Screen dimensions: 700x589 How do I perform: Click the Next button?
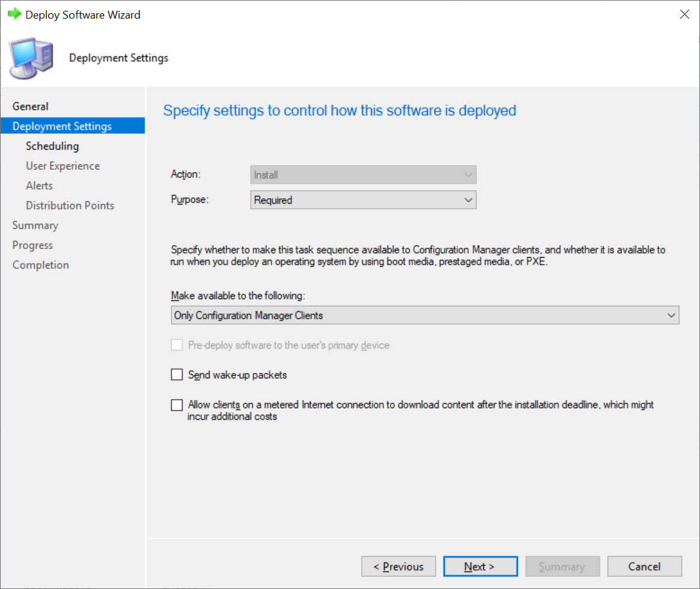point(480,567)
